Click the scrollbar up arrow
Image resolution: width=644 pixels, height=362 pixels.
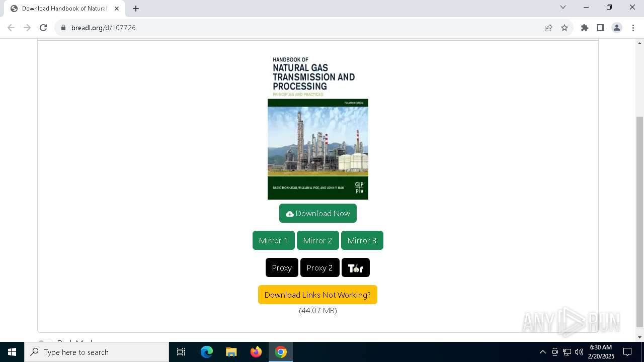[640, 43]
